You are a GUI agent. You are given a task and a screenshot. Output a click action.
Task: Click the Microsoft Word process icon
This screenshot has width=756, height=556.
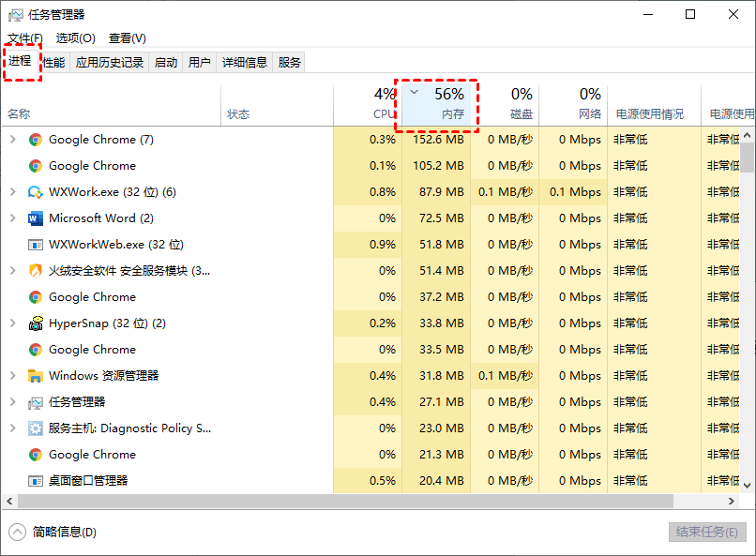36,218
